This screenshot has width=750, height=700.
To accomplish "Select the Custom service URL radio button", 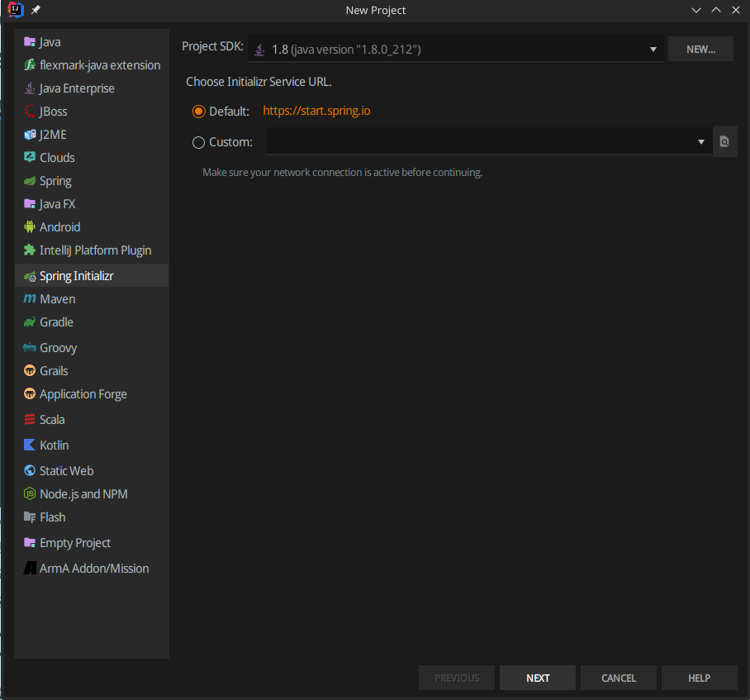I will [198, 142].
